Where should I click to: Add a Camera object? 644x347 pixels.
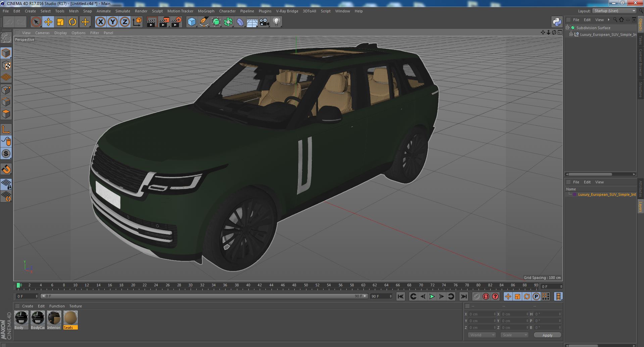264,22
